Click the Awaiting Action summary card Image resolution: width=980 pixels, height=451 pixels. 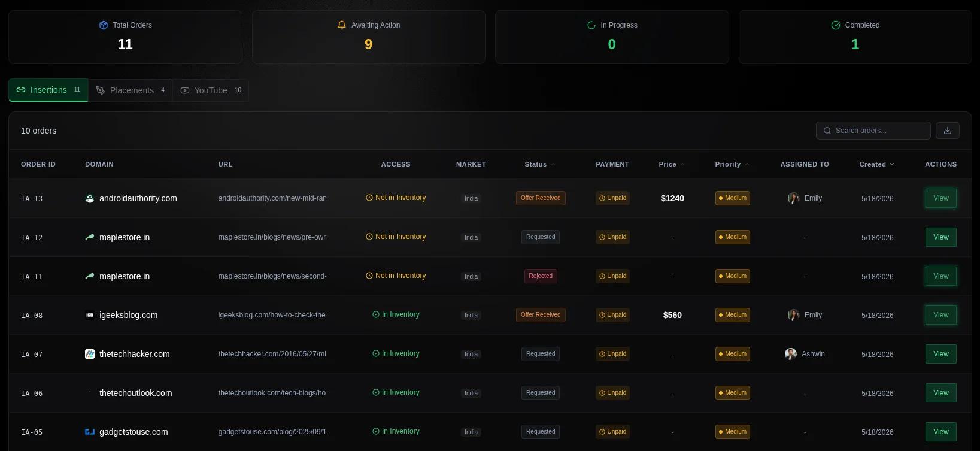369,37
